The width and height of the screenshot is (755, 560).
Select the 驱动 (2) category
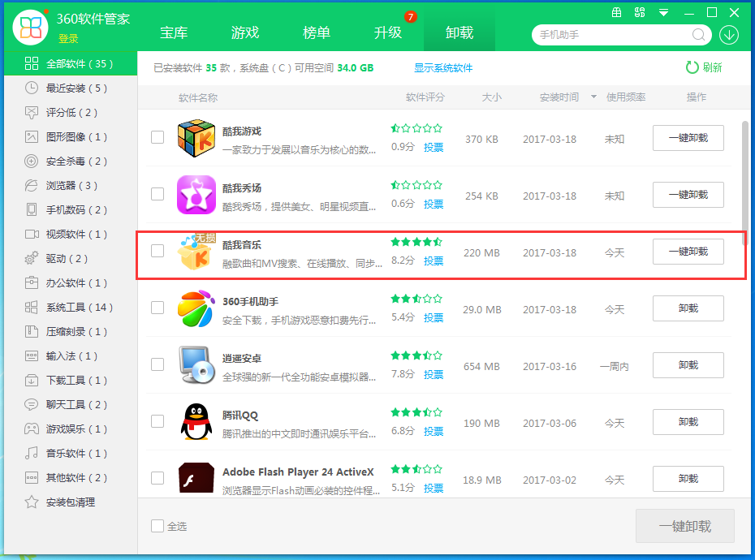71,259
